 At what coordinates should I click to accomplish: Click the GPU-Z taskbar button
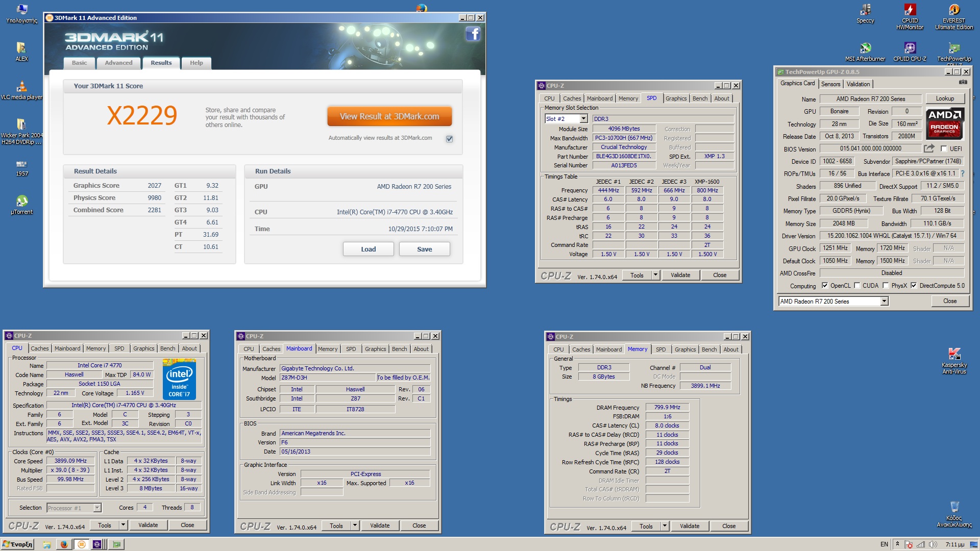point(116,544)
